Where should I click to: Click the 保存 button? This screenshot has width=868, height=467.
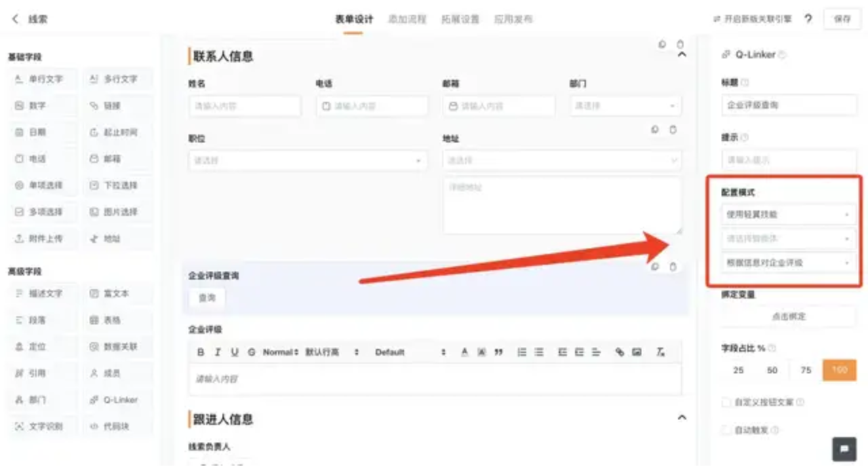842,19
